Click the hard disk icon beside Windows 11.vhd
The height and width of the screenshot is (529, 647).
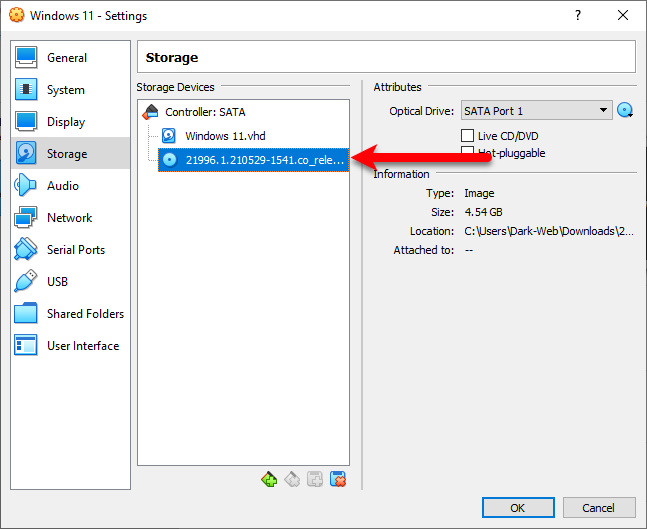point(169,136)
